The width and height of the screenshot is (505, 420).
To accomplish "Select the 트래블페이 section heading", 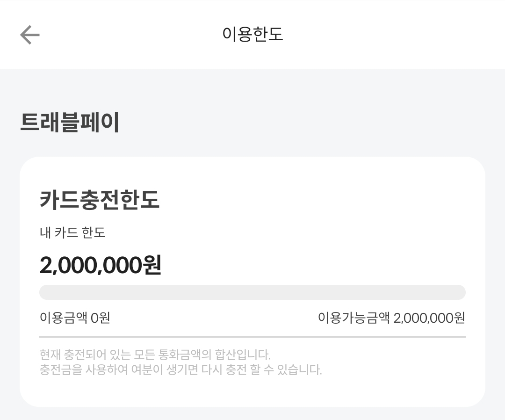I will pos(70,122).
